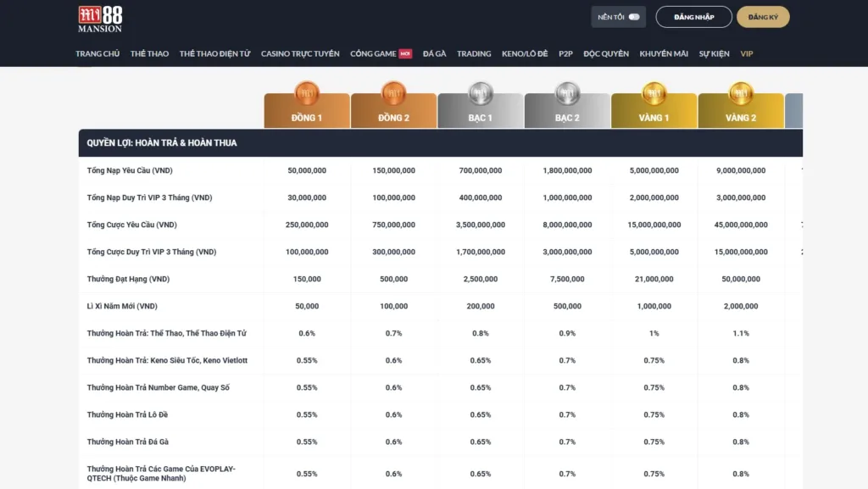Click the Vàng 2 gold medal icon
The image size is (868, 489).
click(741, 92)
